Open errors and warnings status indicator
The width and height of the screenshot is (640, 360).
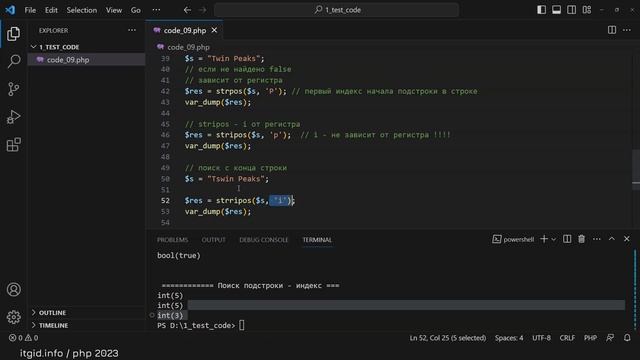[24, 338]
